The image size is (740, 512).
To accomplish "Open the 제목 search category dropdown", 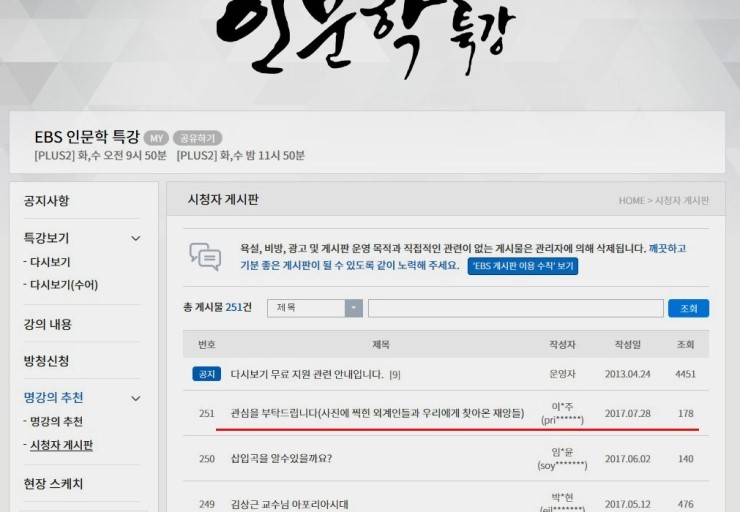I will pyautogui.click(x=353, y=308).
